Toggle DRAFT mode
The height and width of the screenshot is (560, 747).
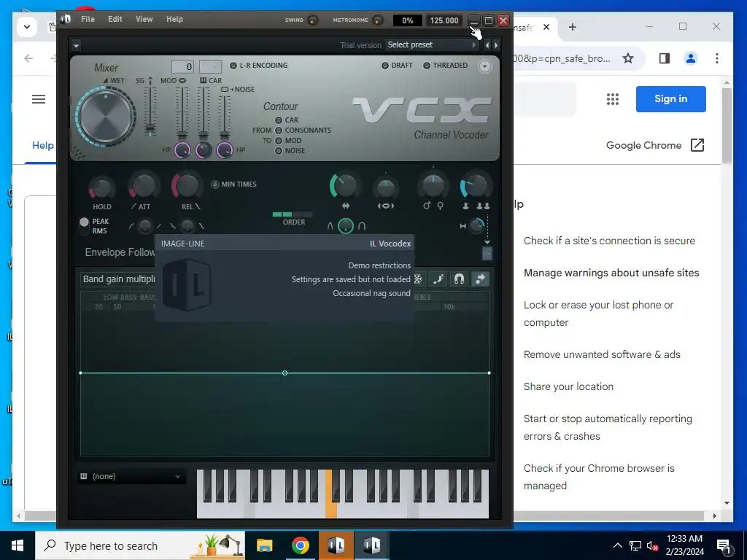pyautogui.click(x=397, y=65)
